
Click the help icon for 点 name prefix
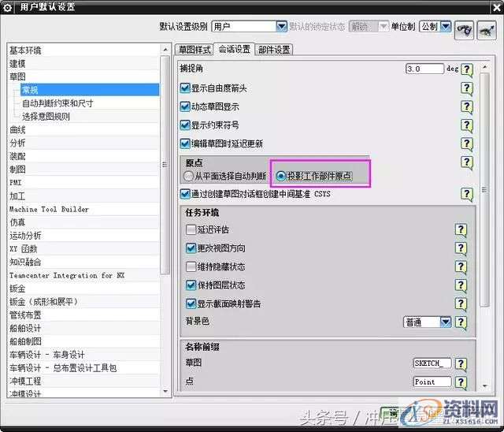(461, 382)
